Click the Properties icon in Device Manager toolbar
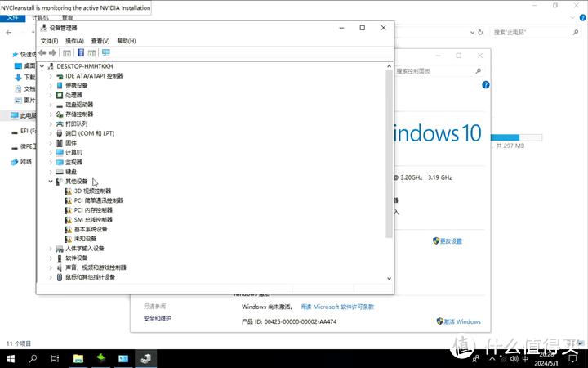This screenshot has width=588, height=368. coord(67,53)
